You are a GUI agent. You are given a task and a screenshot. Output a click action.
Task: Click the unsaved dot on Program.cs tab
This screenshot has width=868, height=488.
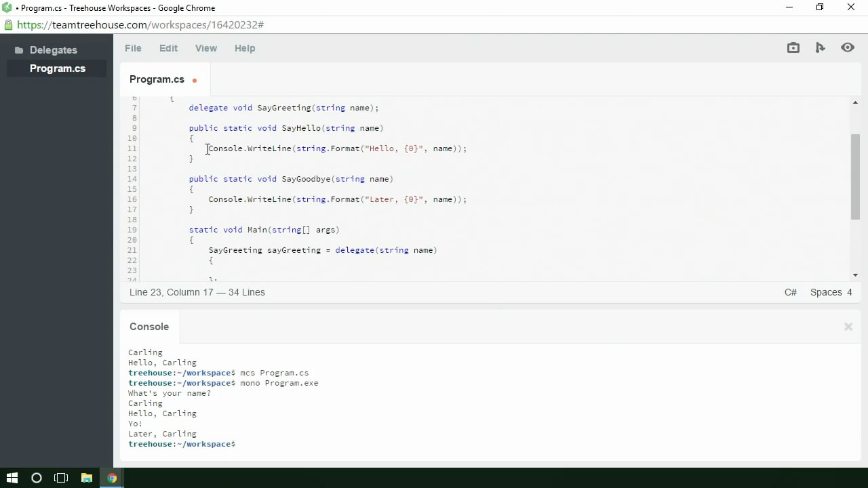coord(195,80)
